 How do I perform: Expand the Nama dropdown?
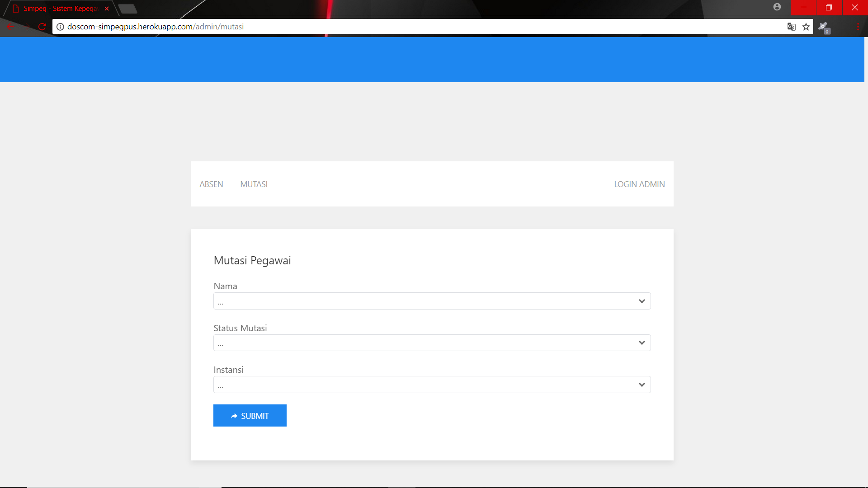[x=432, y=301]
